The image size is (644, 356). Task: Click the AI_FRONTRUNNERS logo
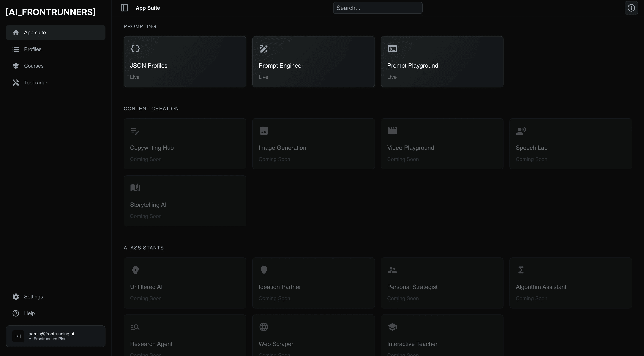tap(51, 12)
